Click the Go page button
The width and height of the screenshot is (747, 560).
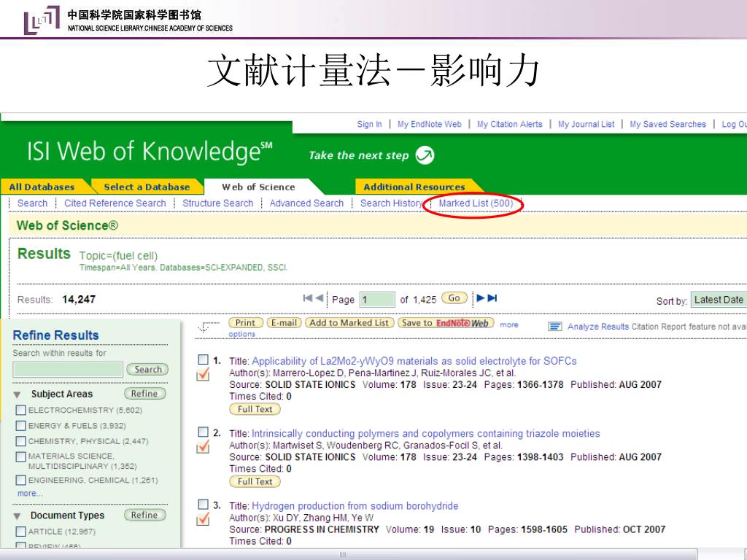click(454, 298)
